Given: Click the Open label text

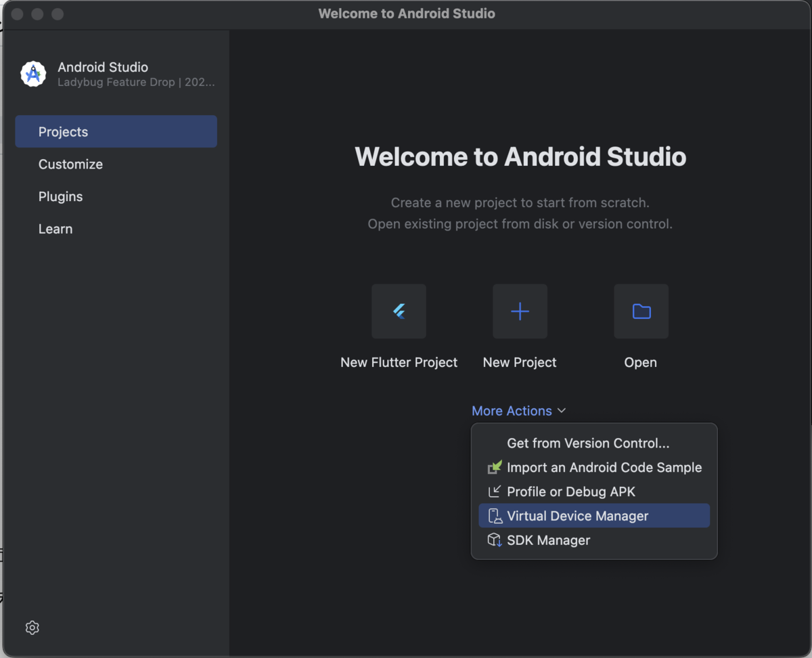Looking at the screenshot, I should [641, 362].
